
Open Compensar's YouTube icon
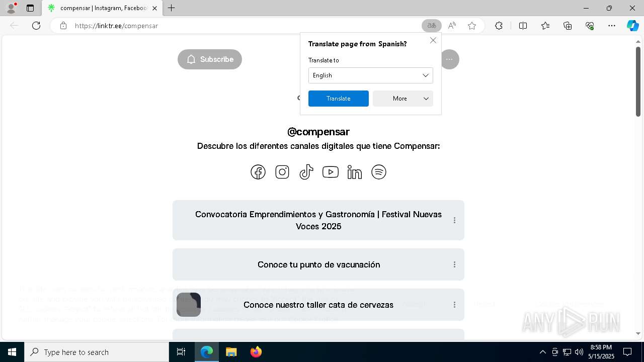[331, 172]
